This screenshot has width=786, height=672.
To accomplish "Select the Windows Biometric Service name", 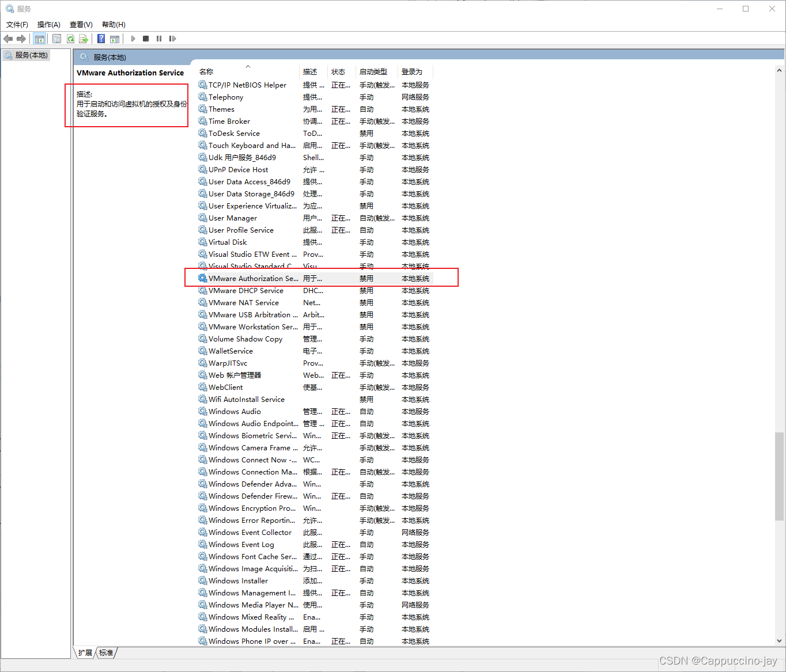I will pyautogui.click(x=252, y=435).
